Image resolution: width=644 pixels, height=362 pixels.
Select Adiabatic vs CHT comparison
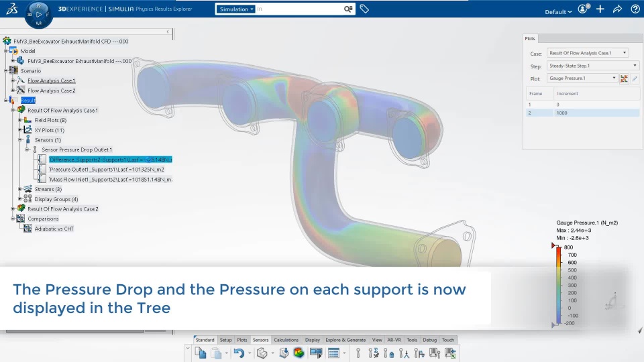point(54,229)
